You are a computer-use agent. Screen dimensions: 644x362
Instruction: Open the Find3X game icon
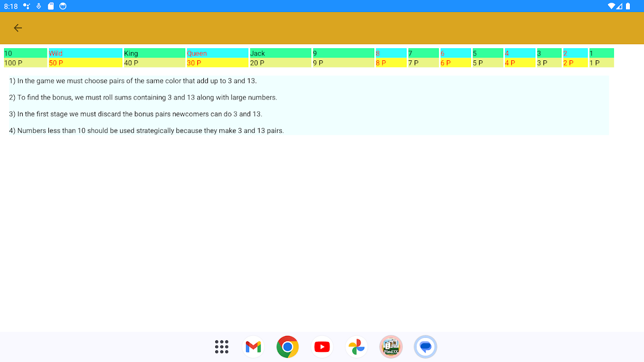point(391,347)
